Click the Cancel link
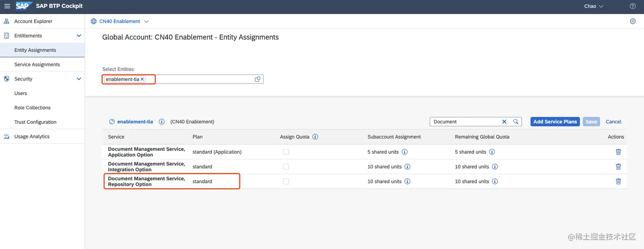This screenshot has height=249, width=644. click(613, 122)
